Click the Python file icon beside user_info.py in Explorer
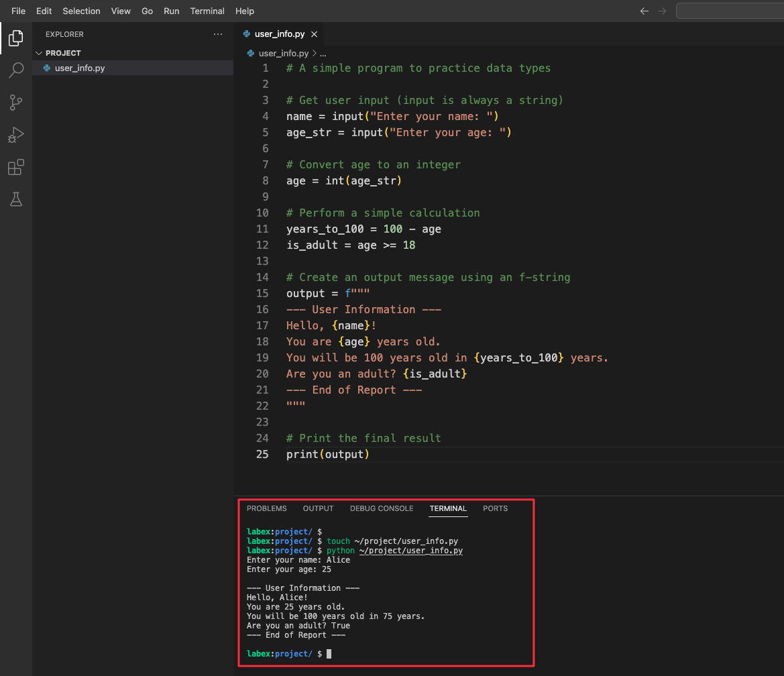The image size is (784, 676). point(47,68)
